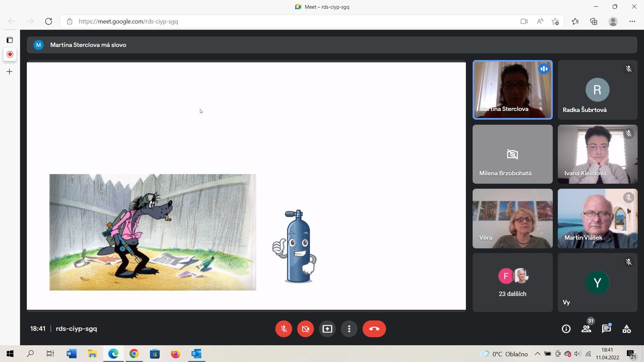Select Milena Brzobohatá's tile

click(x=513, y=154)
